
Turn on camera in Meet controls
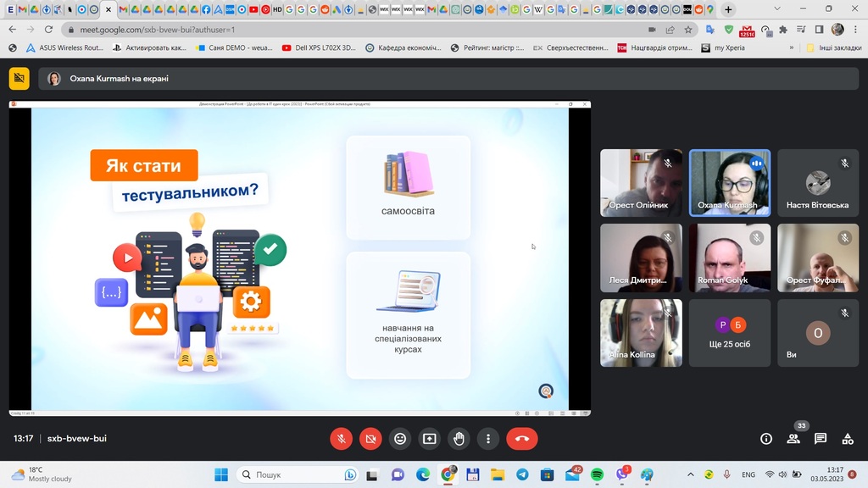click(x=370, y=439)
